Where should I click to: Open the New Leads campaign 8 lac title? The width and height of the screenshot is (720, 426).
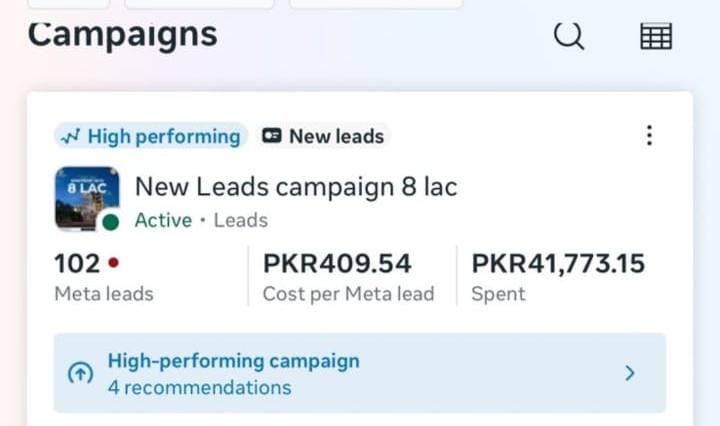coord(295,187)
